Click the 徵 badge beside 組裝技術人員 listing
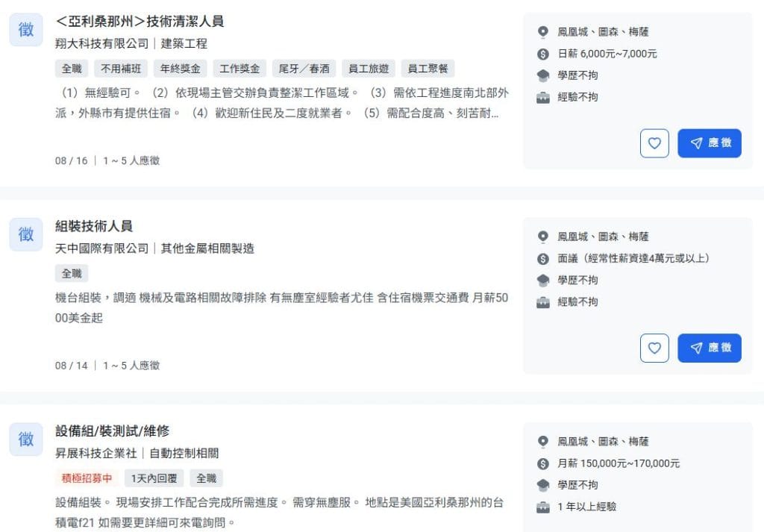The height and width of the screenshot is (532, 764). pos(26,234)
